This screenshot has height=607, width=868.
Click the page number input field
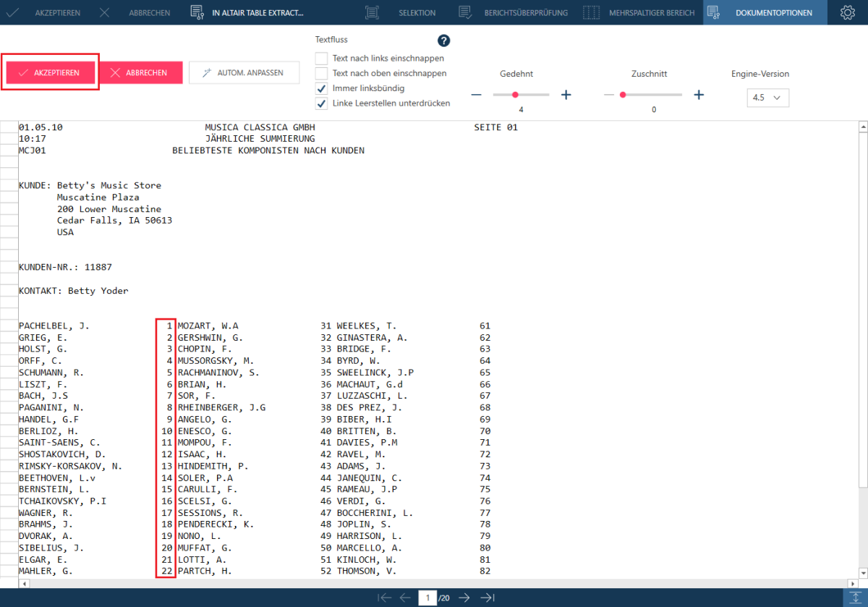[x=427, y=598]
